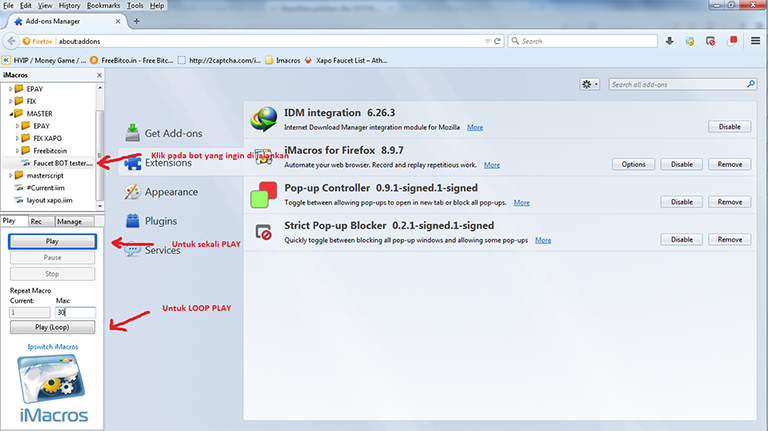
Task: Click the Play (Loop) button
Action: 52,327
